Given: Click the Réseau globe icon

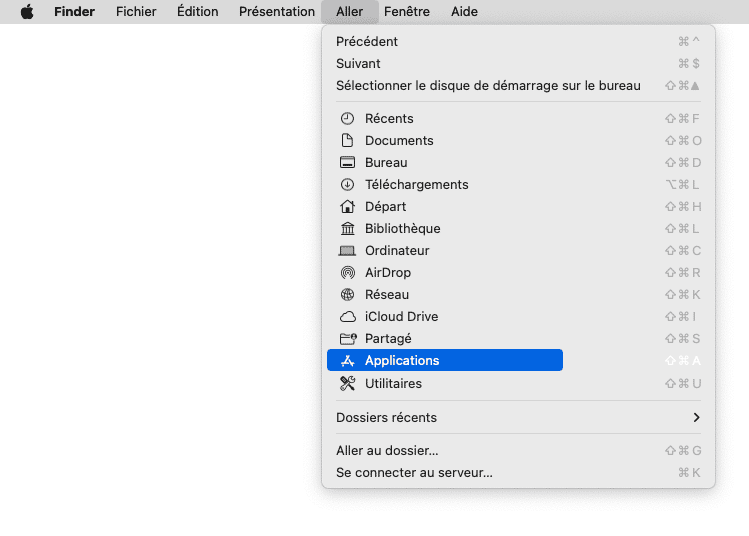Looking at the screenshot, I should pyautogui.click(x=348, y=295).
